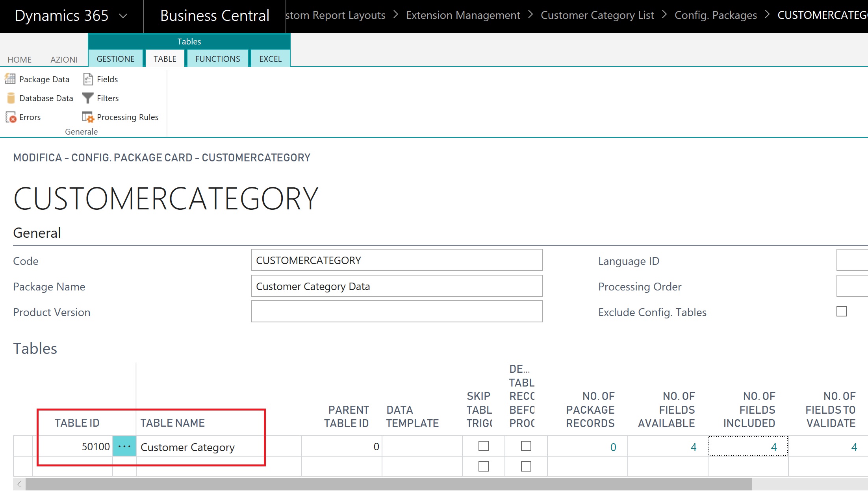Enable Exclude Config. Tables
868x492 pixels.
842,311
